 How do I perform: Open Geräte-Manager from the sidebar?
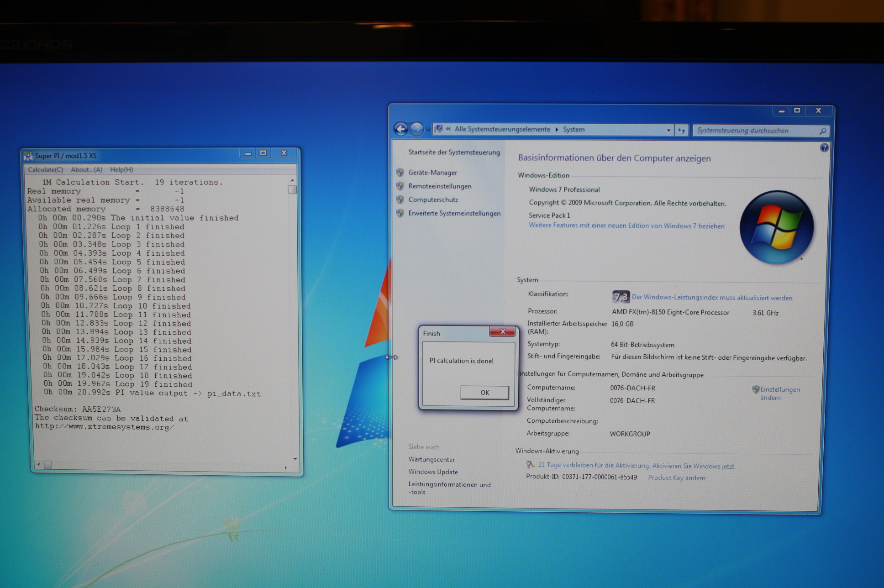click(x=432, y=173)
